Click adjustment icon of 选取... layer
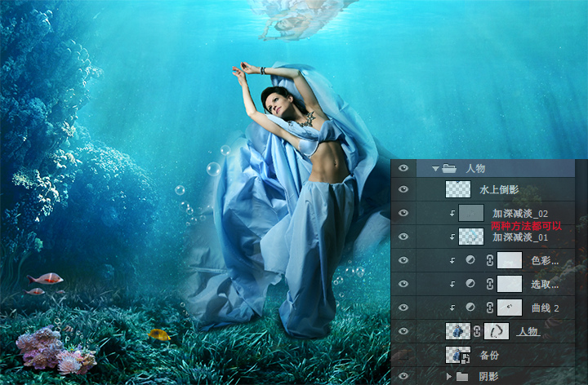 coord(470,283)
